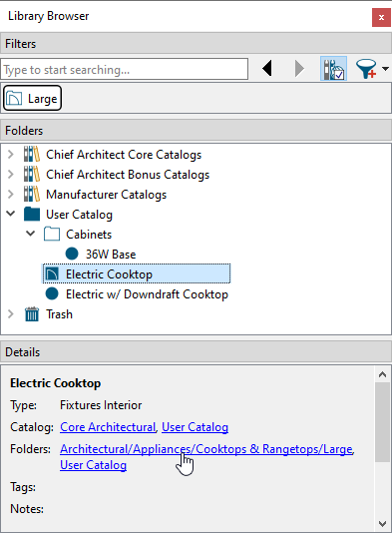Click Details scrollbar up arrow
392x533 pixels.
tap(382, 374)
